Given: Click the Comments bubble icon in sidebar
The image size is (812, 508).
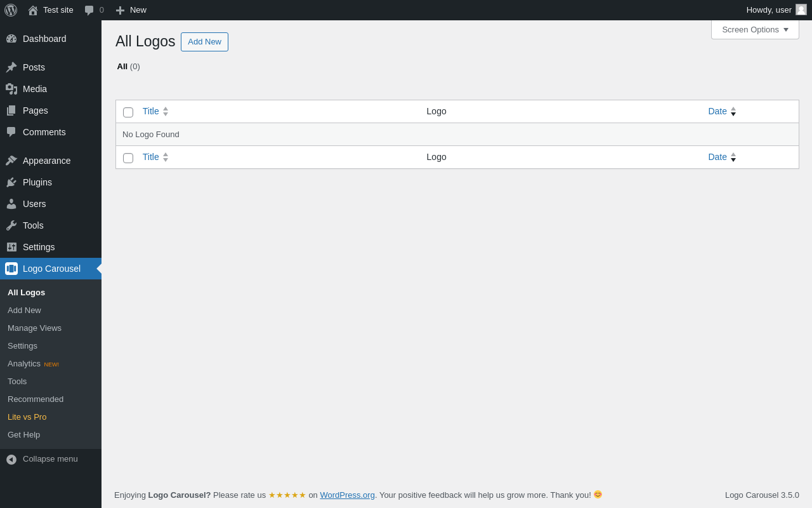Looking at the screenshot, I should (11, 132).
